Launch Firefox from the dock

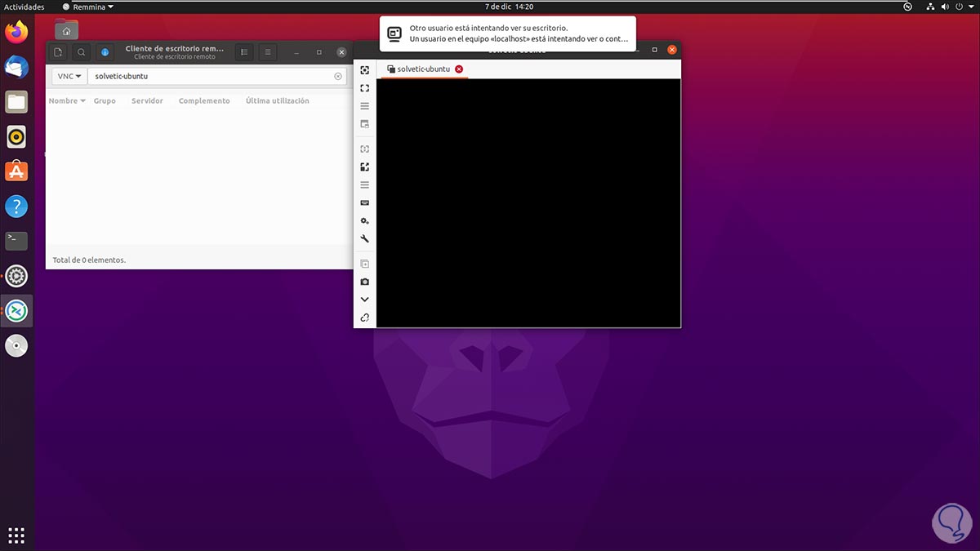(x=16, y=33)
